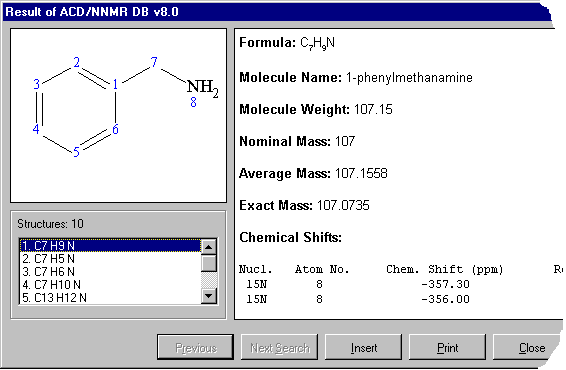Click the Structures: 10 label
The height and width of the screenshot is (370, 566).
[50, 224]
